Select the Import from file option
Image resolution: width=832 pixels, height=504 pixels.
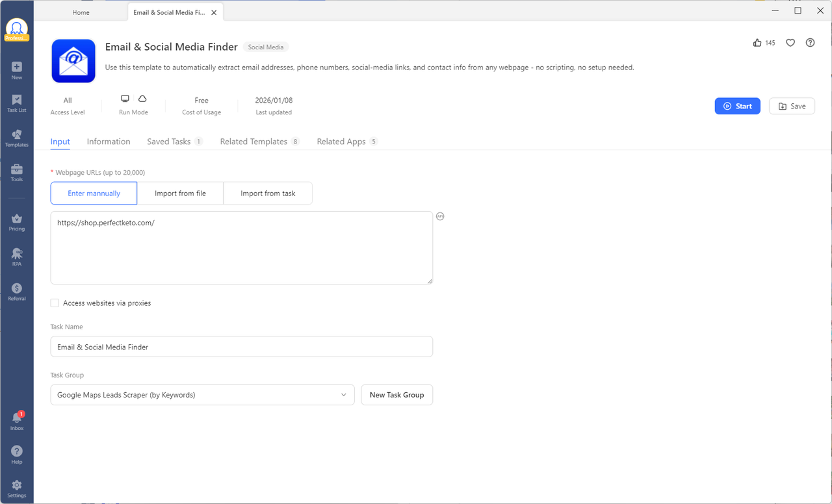180,194
